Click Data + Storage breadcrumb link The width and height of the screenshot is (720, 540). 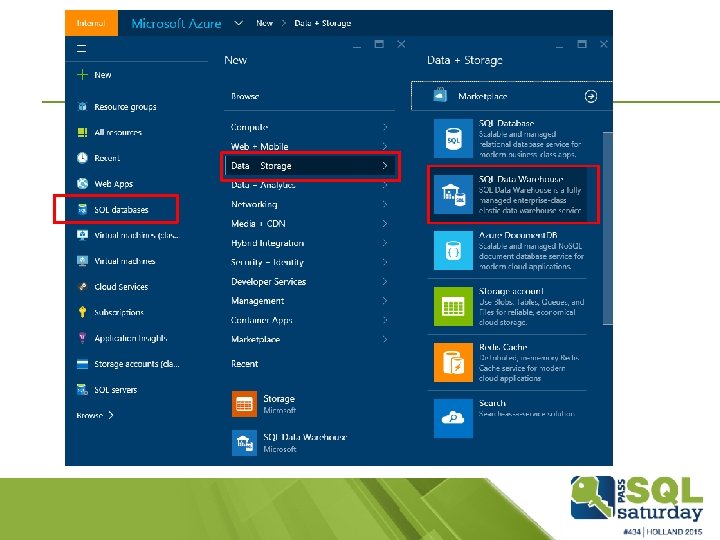pyautogui.click(x=322, y=23)
